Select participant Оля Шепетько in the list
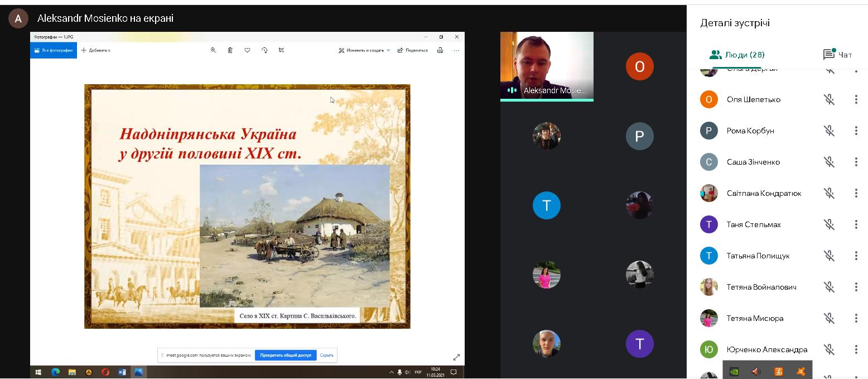Viewport: 868px width, 379px height. tap(754, 99)
